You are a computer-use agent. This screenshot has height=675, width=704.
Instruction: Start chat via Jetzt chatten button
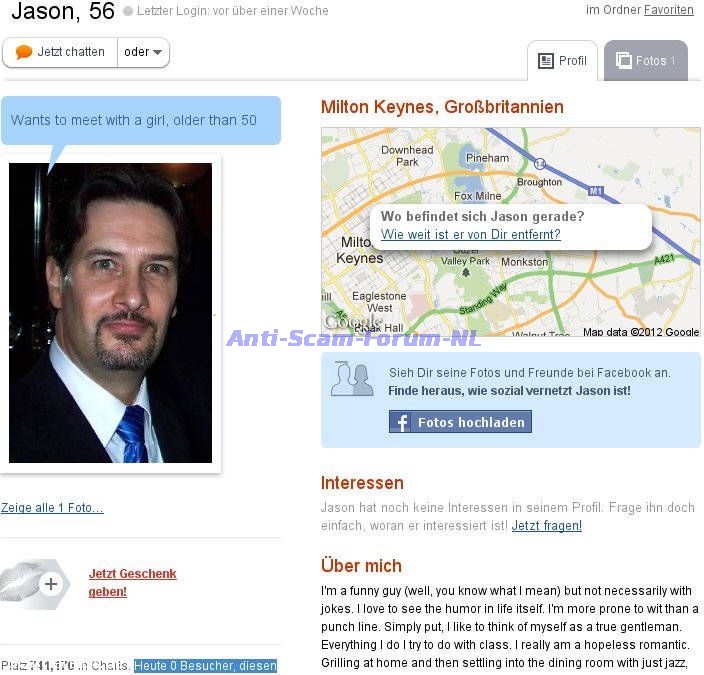click(x=60, y=53)
